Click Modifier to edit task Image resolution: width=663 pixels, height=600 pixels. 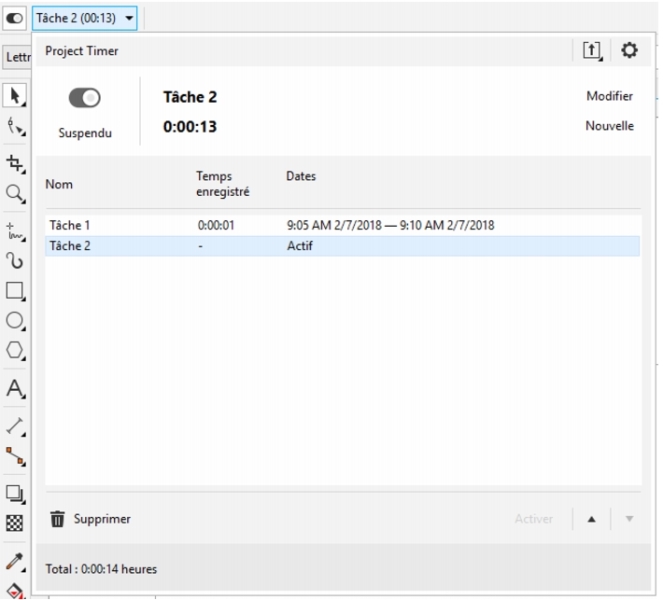[x=609, y=96]
